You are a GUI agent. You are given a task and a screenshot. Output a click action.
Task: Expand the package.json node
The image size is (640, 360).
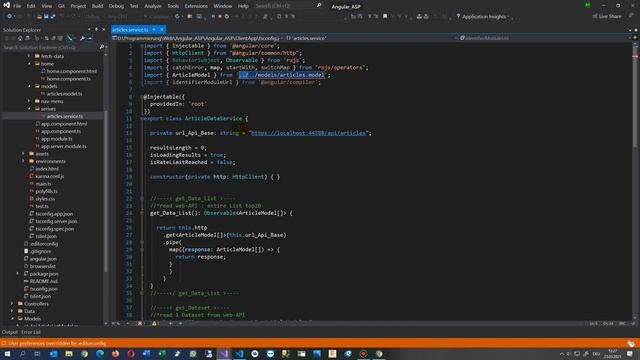coord(18,273)
